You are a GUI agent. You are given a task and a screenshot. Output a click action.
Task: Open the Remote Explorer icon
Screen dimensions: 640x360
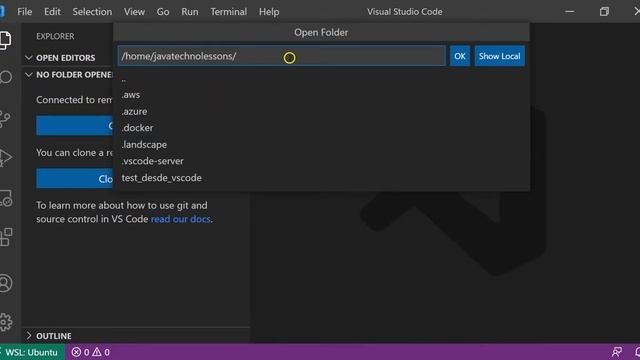(x=6, y=198)
